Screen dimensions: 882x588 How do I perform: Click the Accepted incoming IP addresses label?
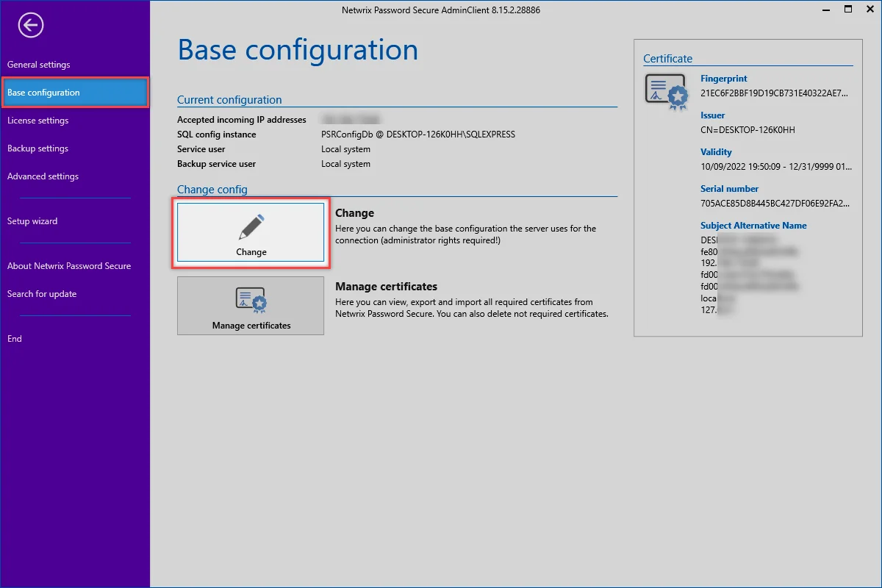click(242, 120)
